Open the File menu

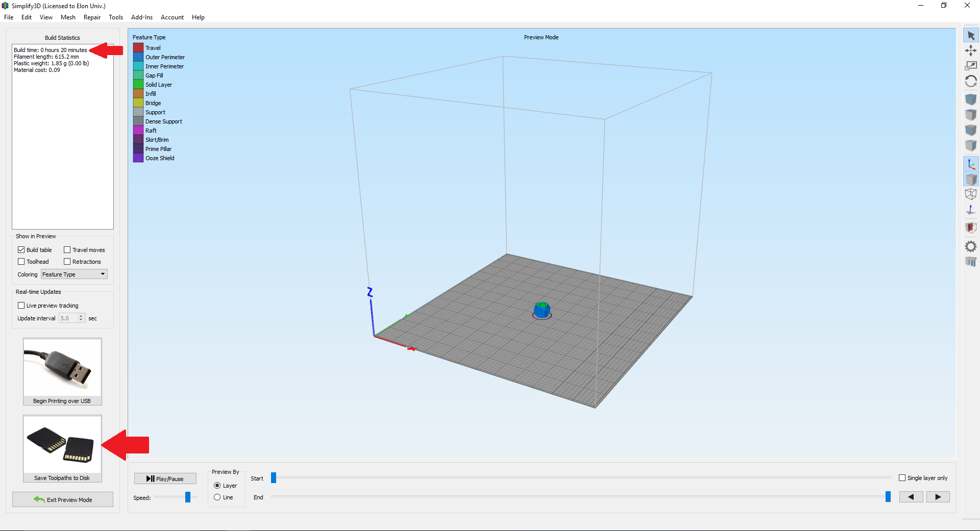(x=9, y=17)
